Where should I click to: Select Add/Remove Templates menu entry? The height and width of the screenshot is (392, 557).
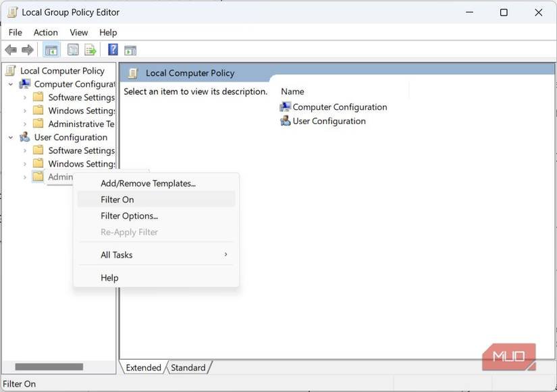pos(148,184)
